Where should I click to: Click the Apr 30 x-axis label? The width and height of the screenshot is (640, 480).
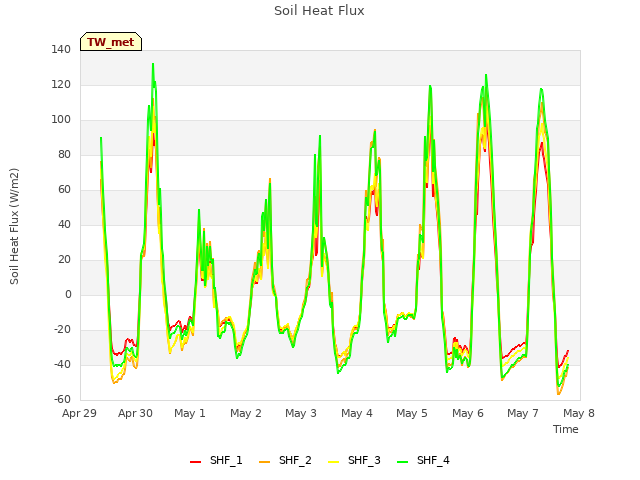135,413
